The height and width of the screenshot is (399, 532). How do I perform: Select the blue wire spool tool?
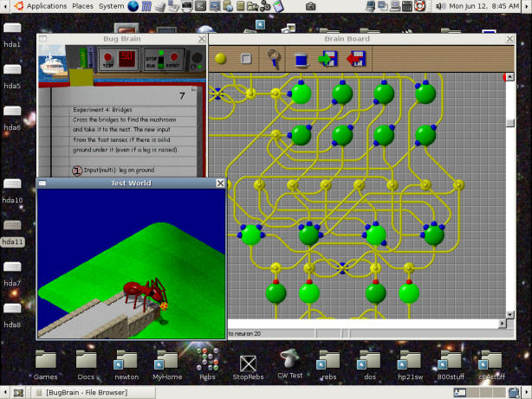301,60
